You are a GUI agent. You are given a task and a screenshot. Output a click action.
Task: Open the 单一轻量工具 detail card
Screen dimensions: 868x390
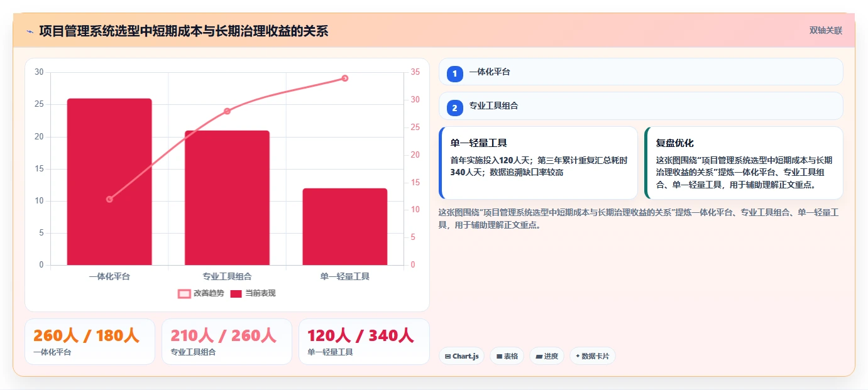538,163
